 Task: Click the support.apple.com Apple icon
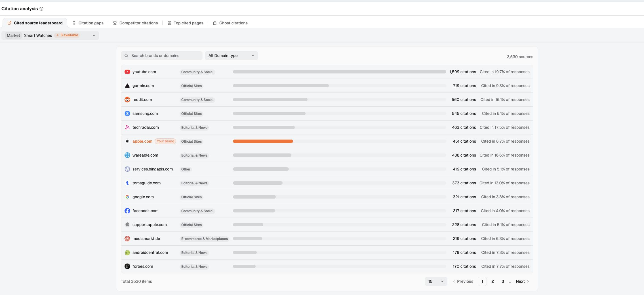pyautogui.click(x=127, y=225)
